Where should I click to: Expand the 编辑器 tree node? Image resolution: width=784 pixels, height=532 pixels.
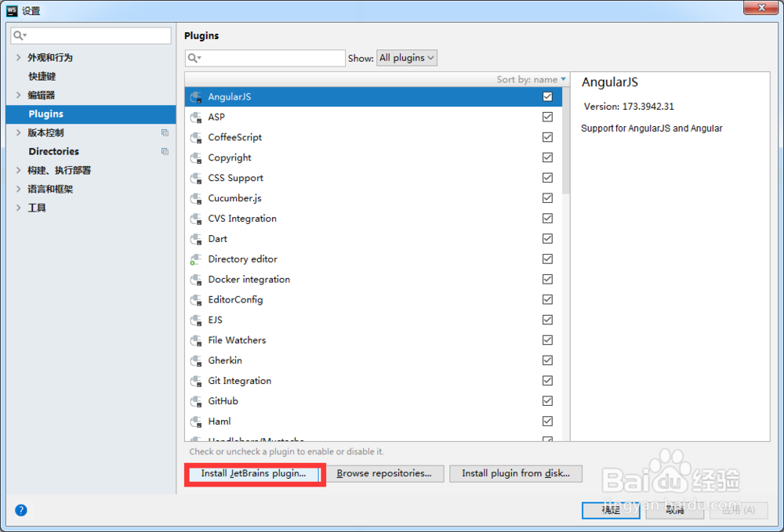point(19,95)
